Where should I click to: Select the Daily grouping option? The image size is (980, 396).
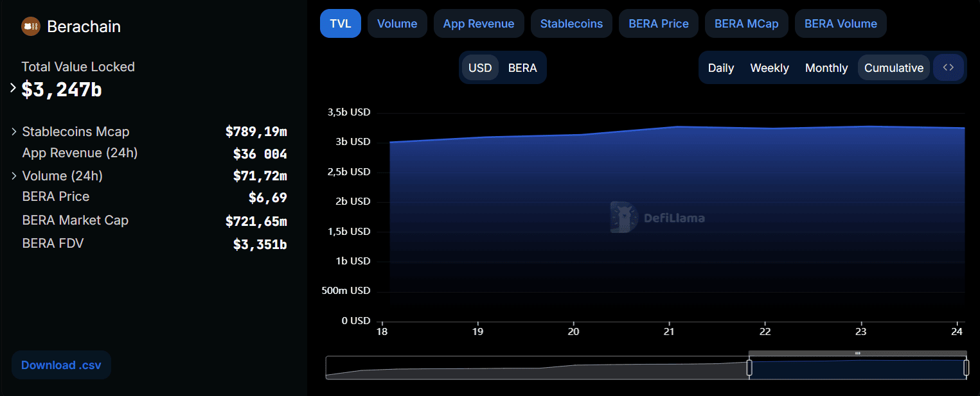[x=721, y=67]
